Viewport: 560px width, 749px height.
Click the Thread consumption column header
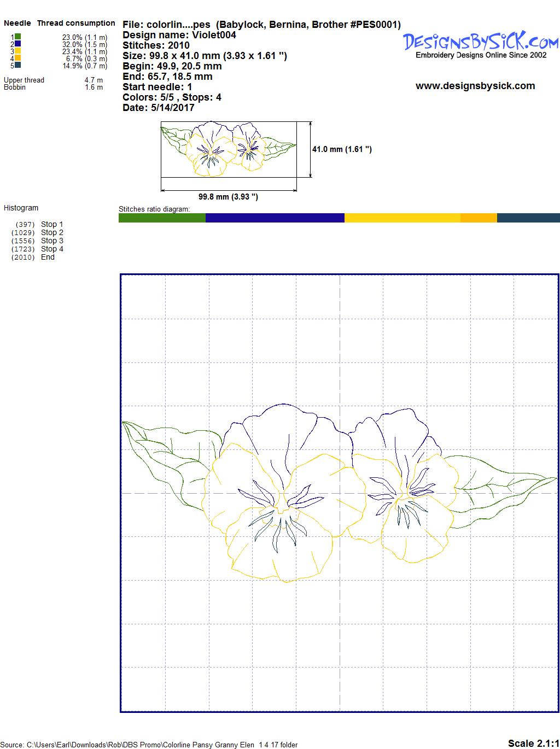click(x=76, y=23)
